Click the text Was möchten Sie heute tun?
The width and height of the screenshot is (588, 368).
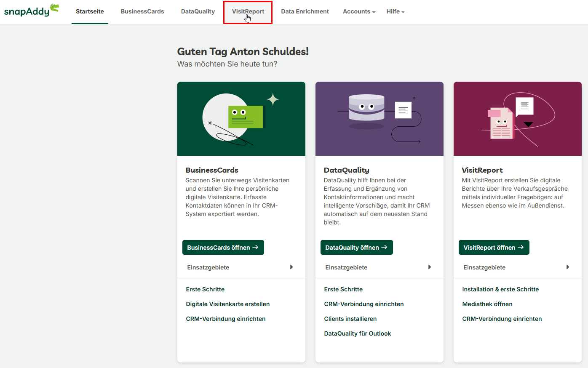[227, 64]
